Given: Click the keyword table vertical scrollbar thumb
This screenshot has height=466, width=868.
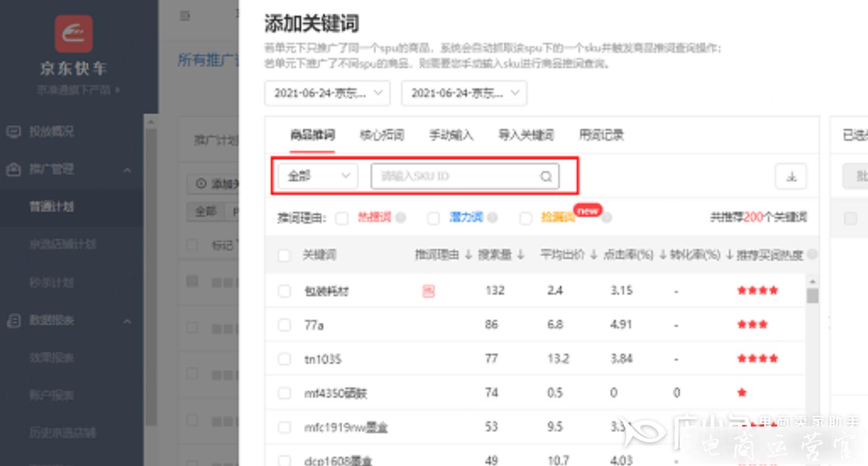Looking at the screenshot, I should tap(812, 296).
